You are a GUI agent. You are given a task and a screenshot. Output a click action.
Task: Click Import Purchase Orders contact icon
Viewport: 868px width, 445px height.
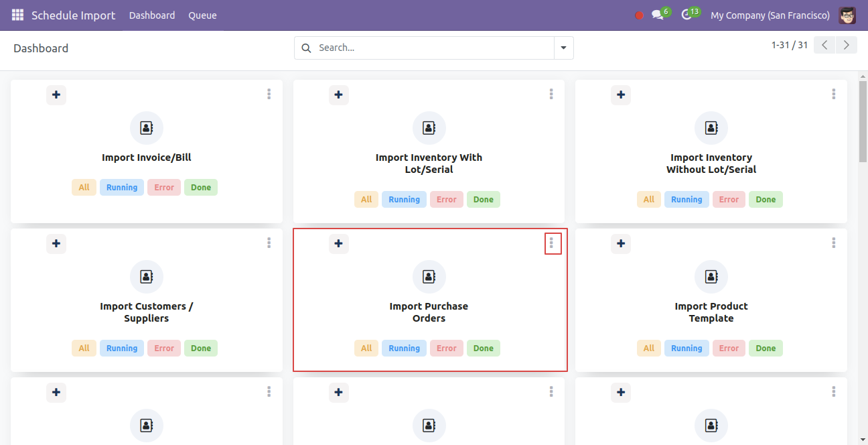point(429,277)
